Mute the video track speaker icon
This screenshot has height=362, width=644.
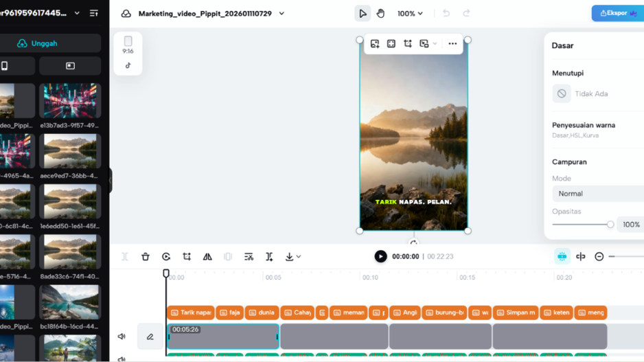tap(122, 337)
